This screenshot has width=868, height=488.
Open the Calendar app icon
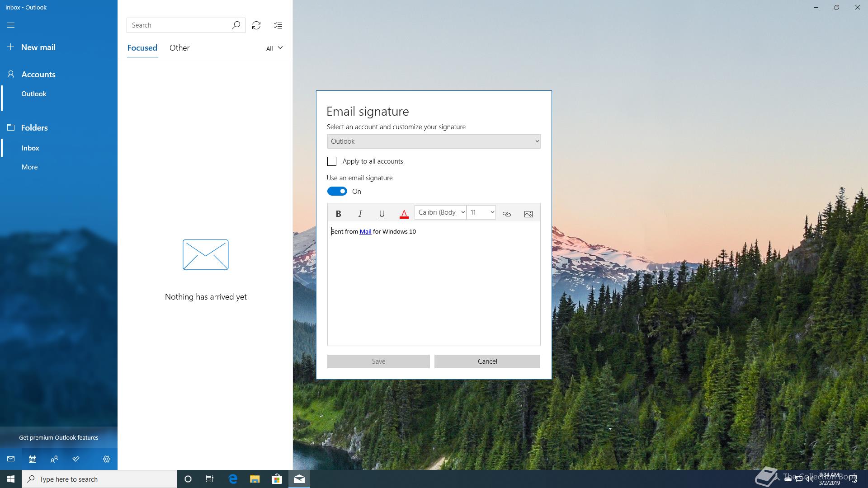[33, 459]
